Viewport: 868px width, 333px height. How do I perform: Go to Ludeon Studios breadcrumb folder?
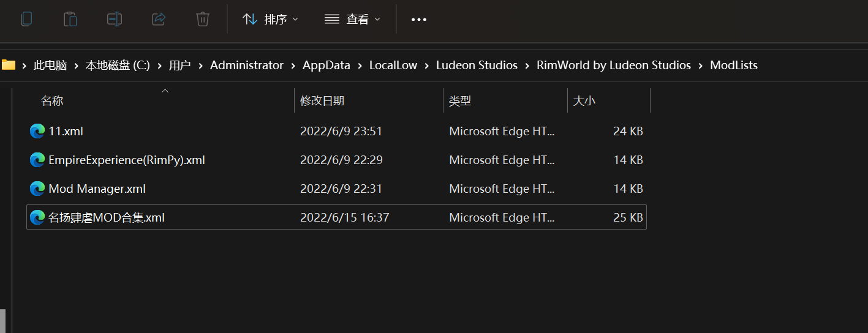(x=477, y=65)
